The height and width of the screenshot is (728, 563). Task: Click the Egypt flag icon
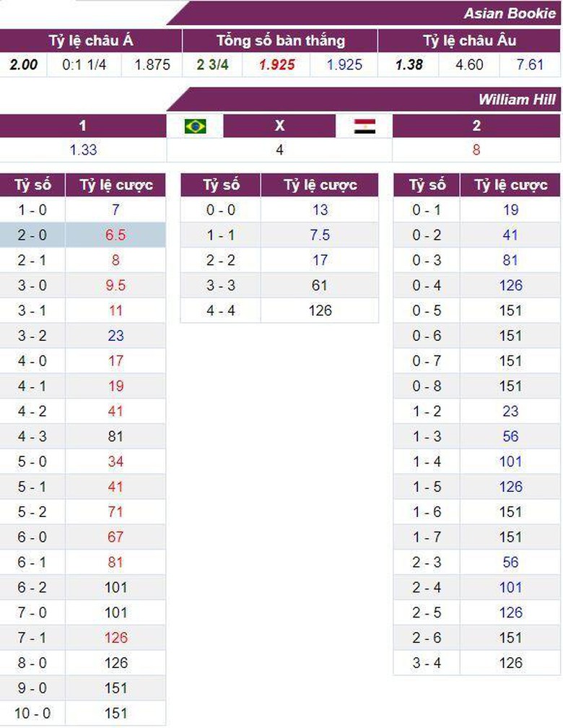tap(365, 126)
